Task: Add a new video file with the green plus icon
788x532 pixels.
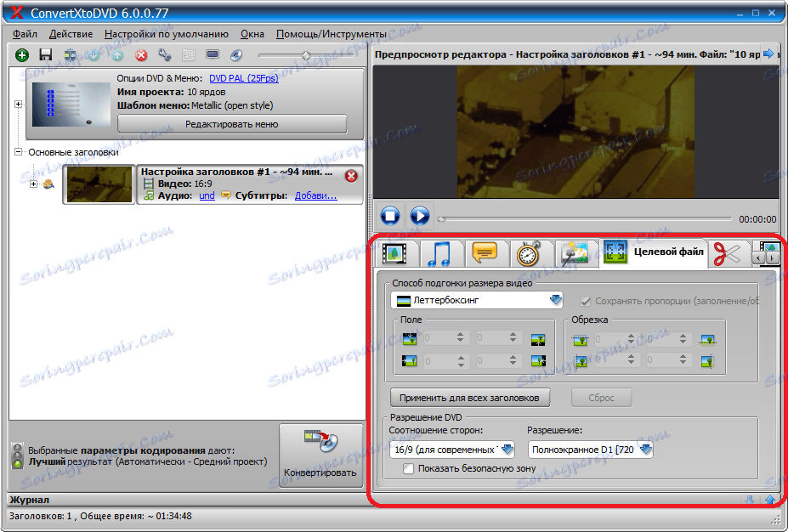Action: coord(22,55)
